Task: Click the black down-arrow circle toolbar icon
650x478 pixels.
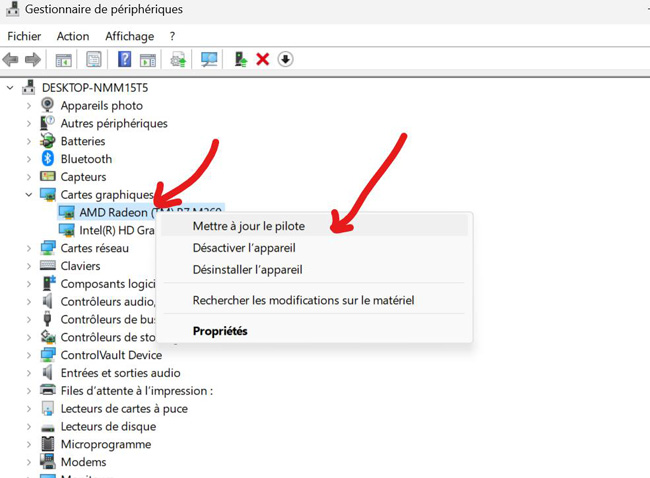Action: click(x=285, y=60)
